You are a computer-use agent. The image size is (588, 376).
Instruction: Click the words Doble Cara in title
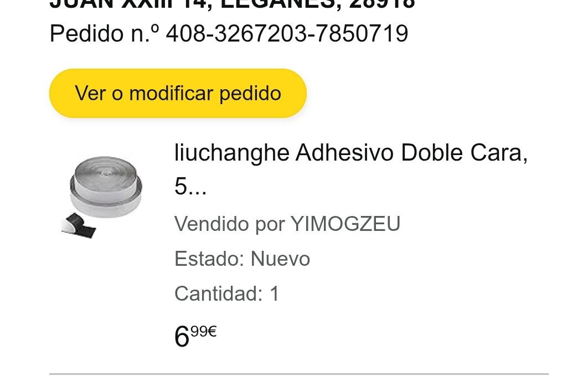pyautogui.click(x=461, y=153)
